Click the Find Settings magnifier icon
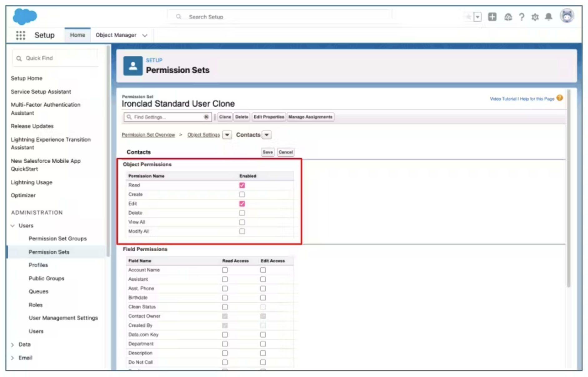The image size is (588, 377). click(x=129, y=117)
